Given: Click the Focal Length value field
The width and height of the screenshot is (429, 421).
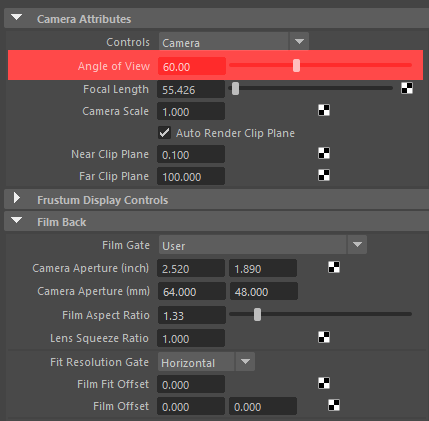Looking at the screenshot, I should click(x=191, y=89).
